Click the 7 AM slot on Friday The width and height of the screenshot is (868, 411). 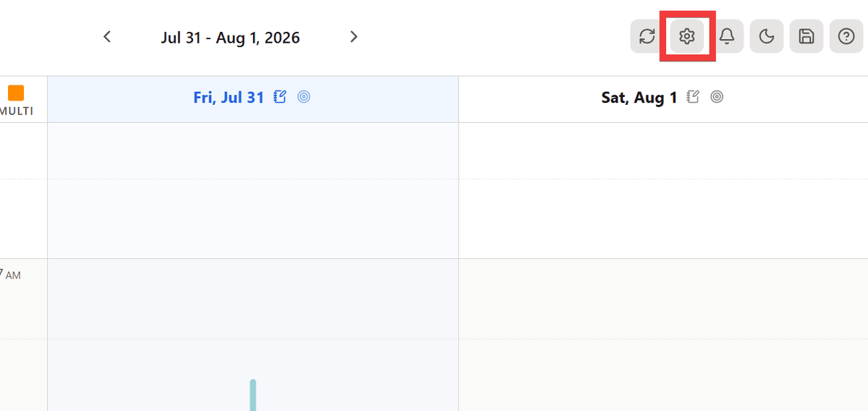(x=253, y=299)
